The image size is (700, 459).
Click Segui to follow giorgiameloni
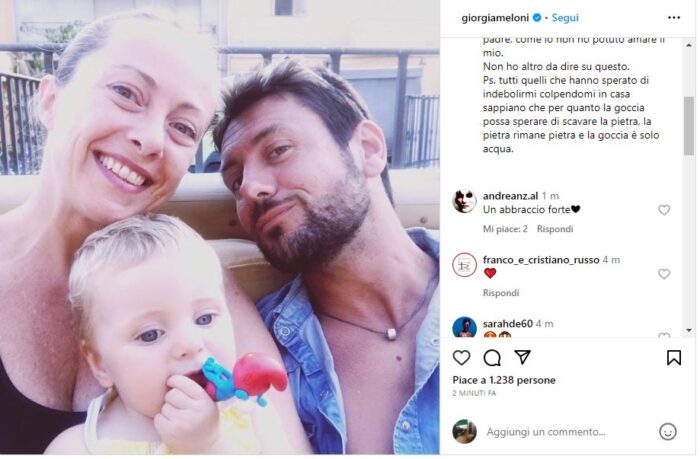(565, 18)
